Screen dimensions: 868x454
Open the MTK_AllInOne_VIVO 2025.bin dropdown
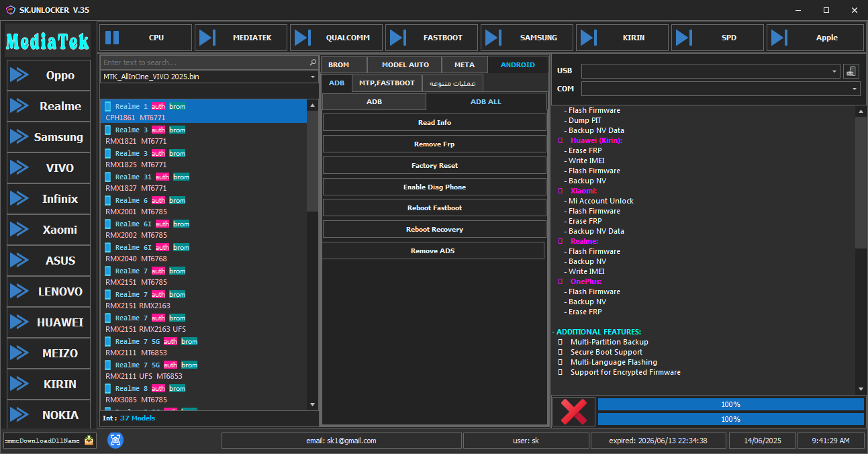209,77
